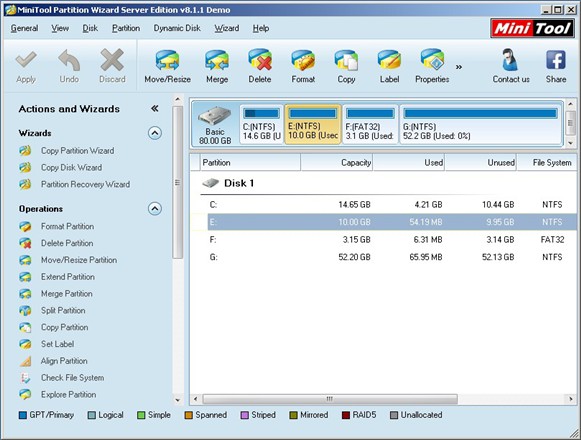Viewport: 581px width, 440px height.
Task: Click Format Partition operation
Action: pos(67,226)
